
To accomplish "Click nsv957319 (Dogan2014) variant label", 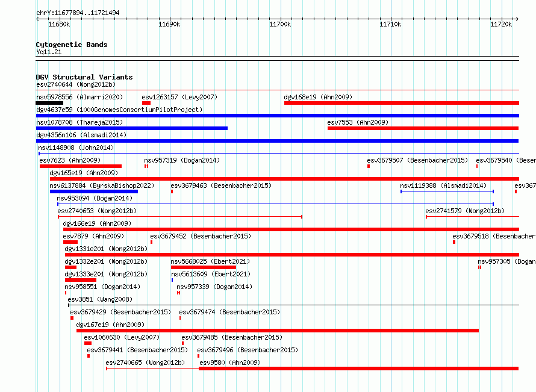I will (182, 160).
